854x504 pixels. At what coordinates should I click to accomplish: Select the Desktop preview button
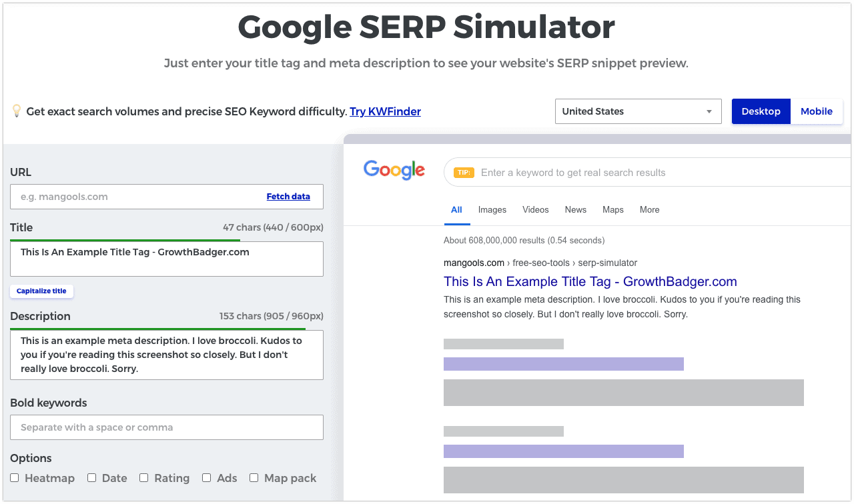(761, 111)
